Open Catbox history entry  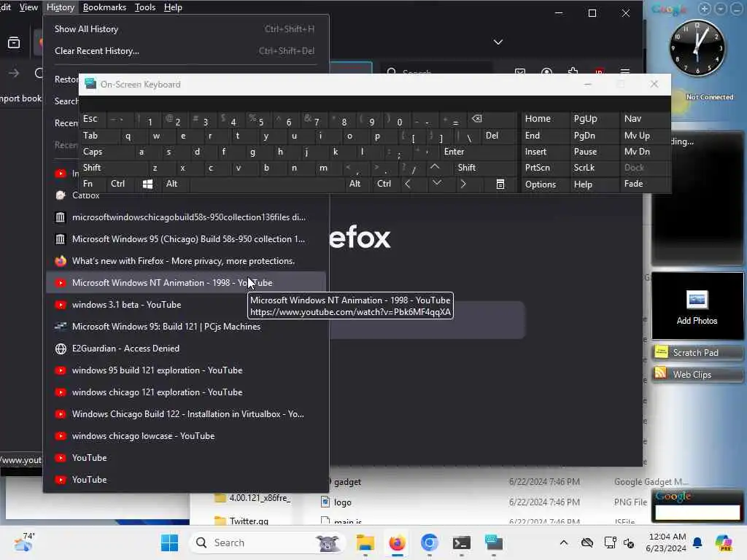(186, 197)
